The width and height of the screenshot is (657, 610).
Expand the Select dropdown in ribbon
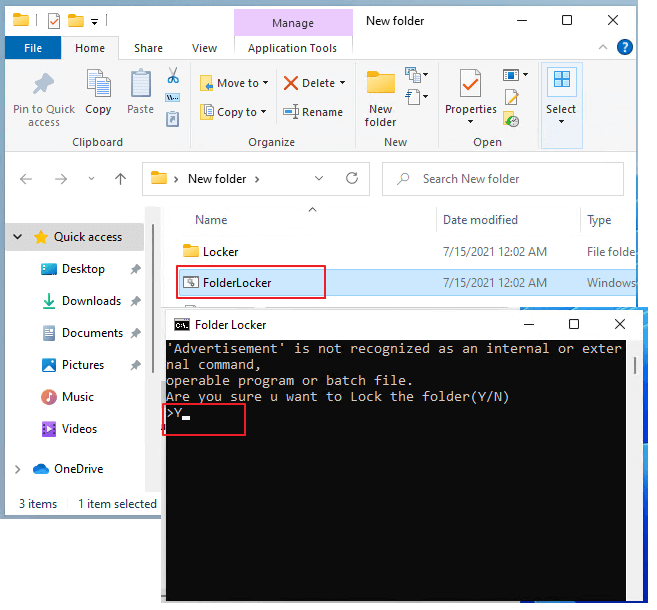tap(561, 122)
